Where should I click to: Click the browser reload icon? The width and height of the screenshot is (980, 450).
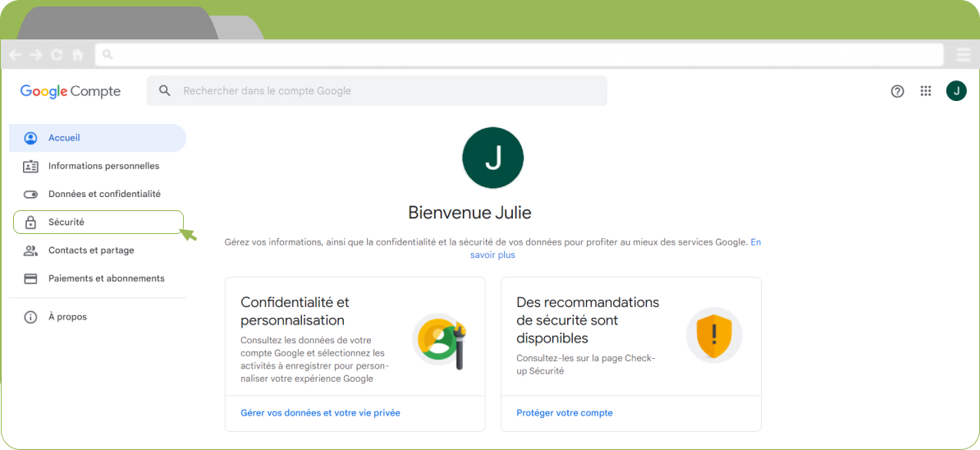click(57, 55)
